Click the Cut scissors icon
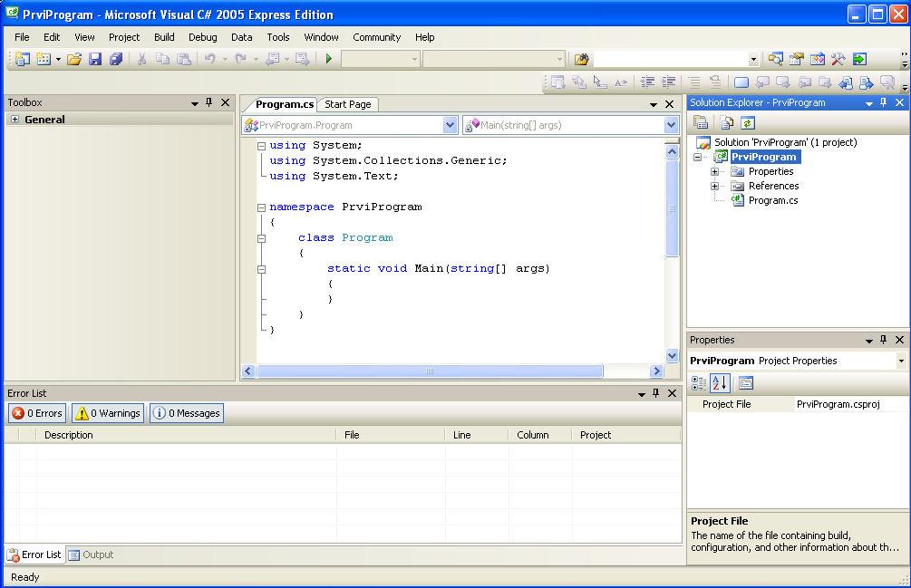 [141, 59]
